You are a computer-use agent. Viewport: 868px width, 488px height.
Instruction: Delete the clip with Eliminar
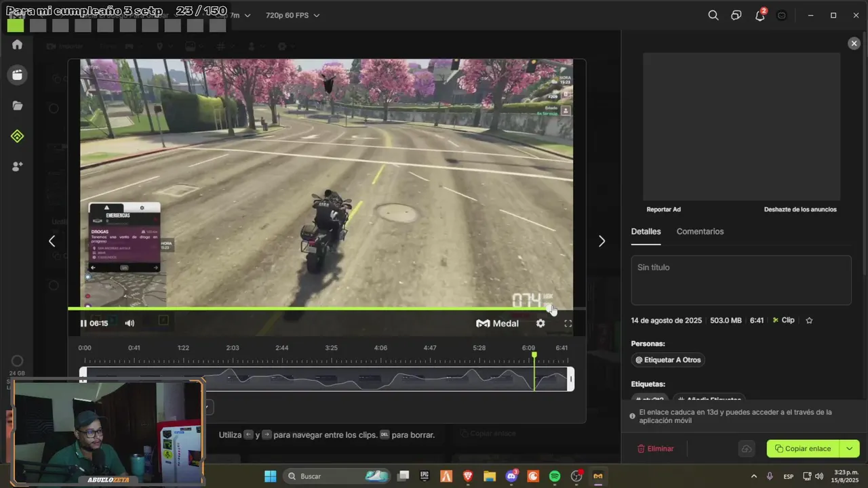(x=656, y=449)
